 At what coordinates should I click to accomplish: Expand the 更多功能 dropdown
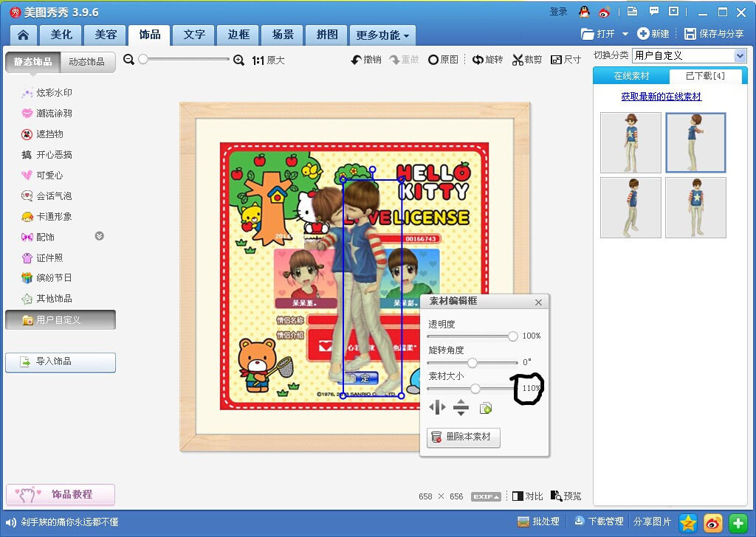[x=382, y=35]
